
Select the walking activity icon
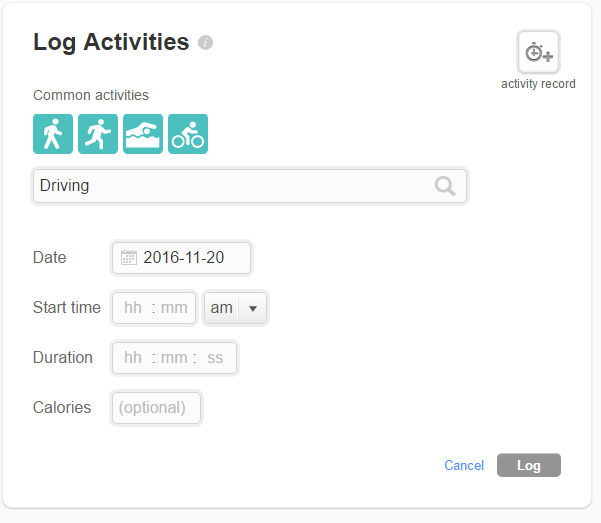click(53, 134)
